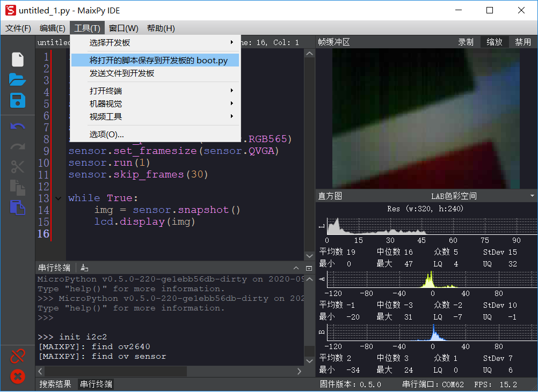Image resolution: width=538 pixels, height=392 pixels.
Task: Click the Paste icon in sidebar
Action: pos(18,208)
